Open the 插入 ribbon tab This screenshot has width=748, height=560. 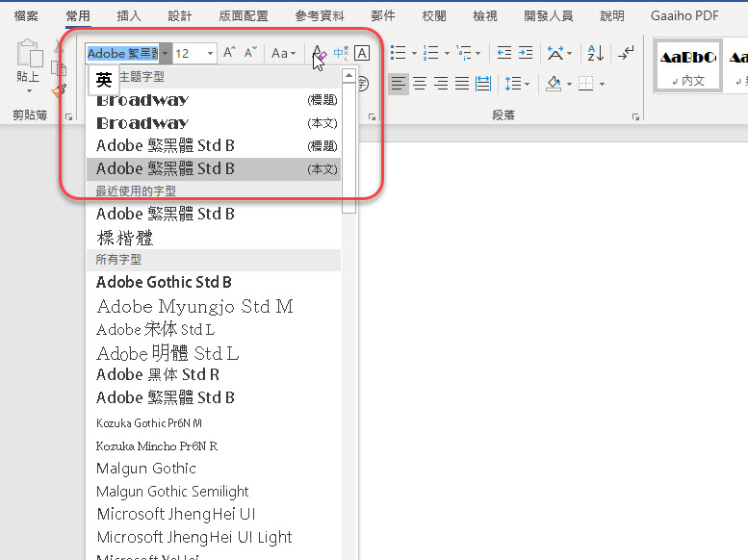coord(128,16)
